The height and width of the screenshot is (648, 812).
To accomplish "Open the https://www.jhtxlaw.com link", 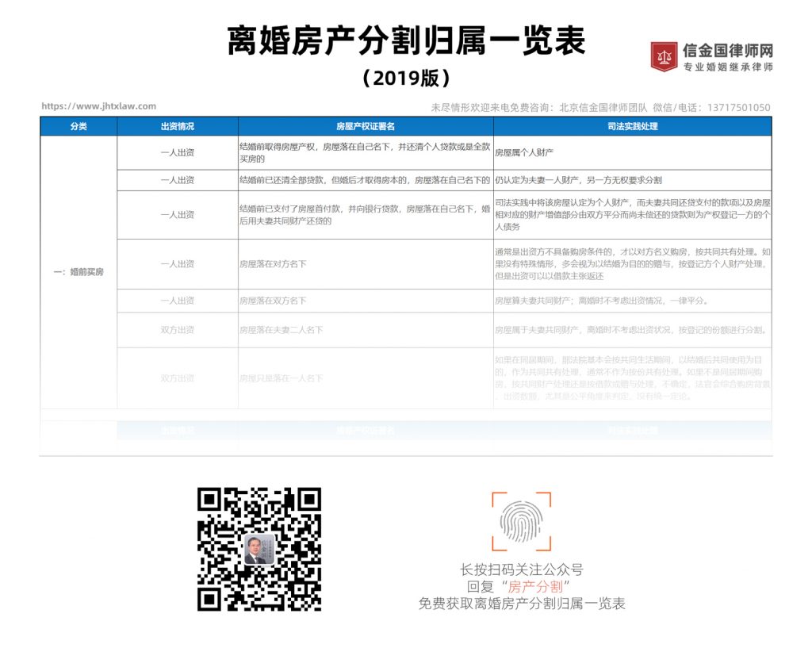I will [x=98, y=106].
